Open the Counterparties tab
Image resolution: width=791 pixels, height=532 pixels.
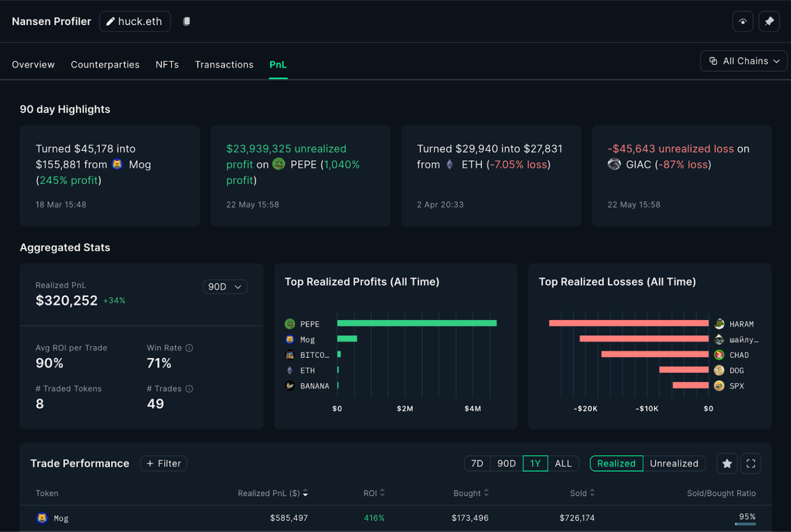pos(105,64)
